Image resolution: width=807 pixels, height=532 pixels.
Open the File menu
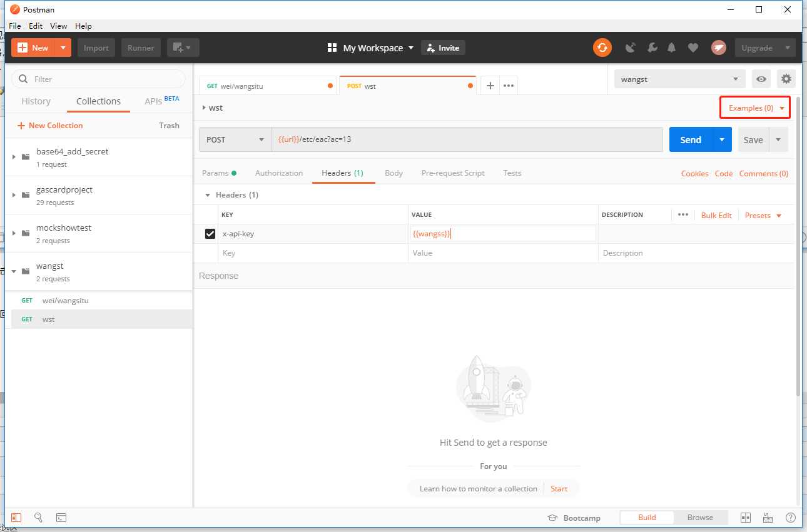point(14,26)
